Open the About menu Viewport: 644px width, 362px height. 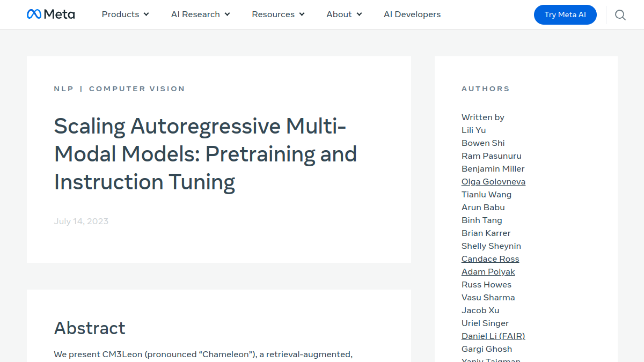(345, 14)
